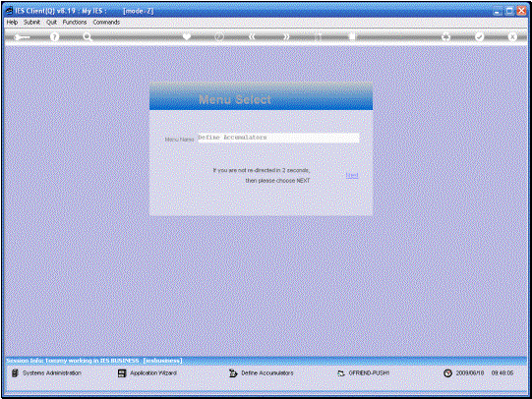Click the magnifying glass search icon
The height and width of the screenshot is (399, 532).
click(x=88, y=37)
